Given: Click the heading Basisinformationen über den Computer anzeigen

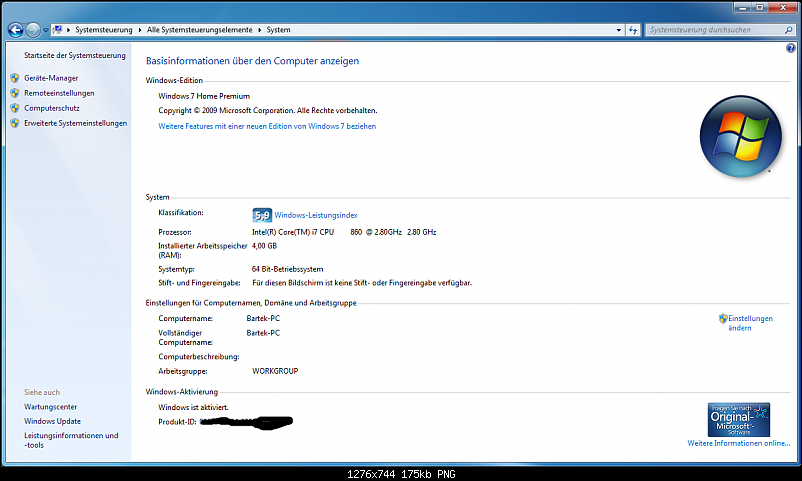Looking at the screenshot, I should (252, 61).
